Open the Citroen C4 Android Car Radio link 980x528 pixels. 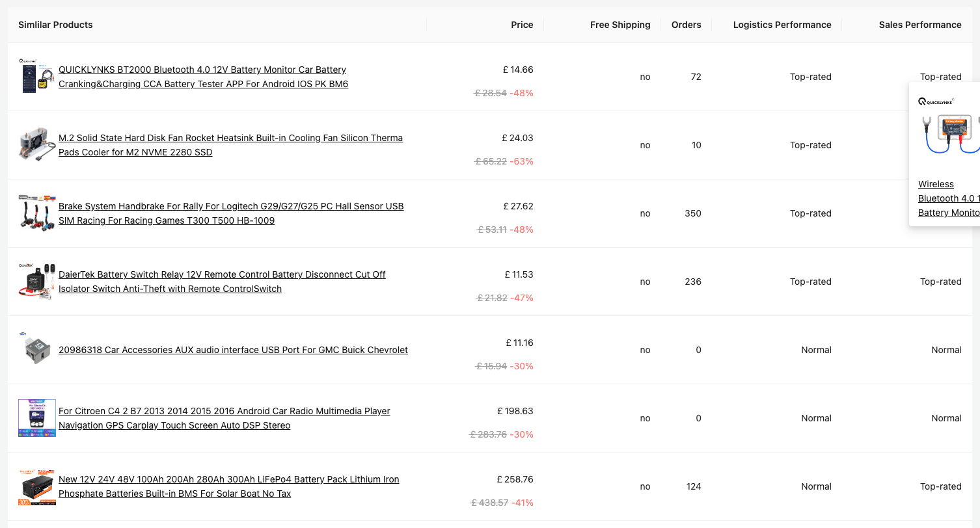pyautogui.click(x=225, y=418)
